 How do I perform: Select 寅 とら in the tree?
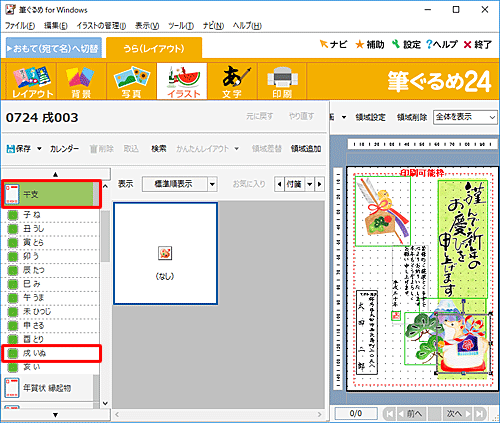tap(50, 243)
